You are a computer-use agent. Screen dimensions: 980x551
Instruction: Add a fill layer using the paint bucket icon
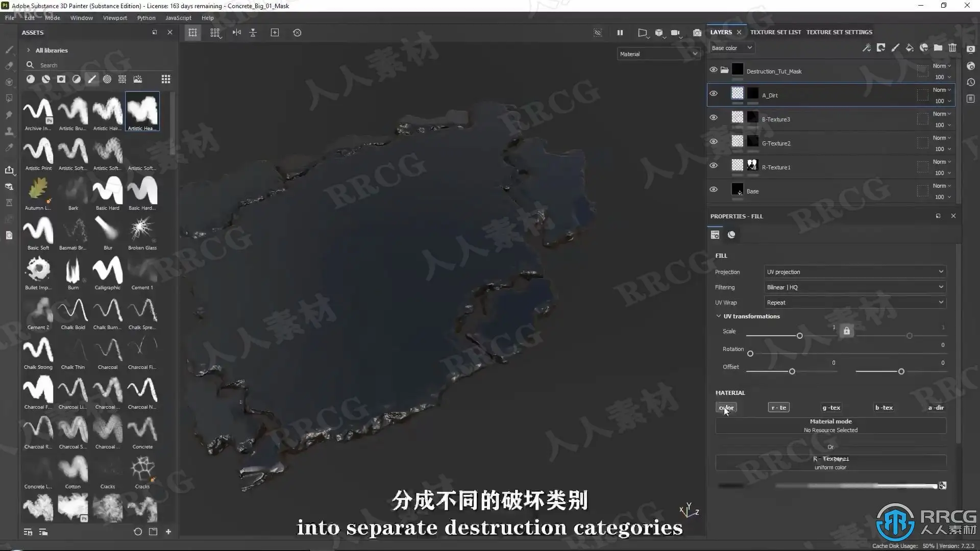click(909, 47)
